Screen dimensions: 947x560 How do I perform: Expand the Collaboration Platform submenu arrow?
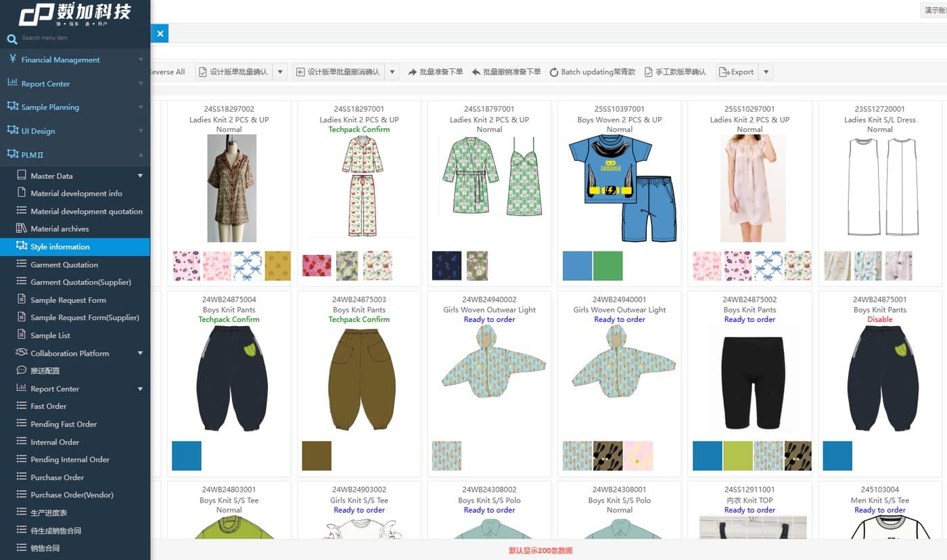[141, 353]
